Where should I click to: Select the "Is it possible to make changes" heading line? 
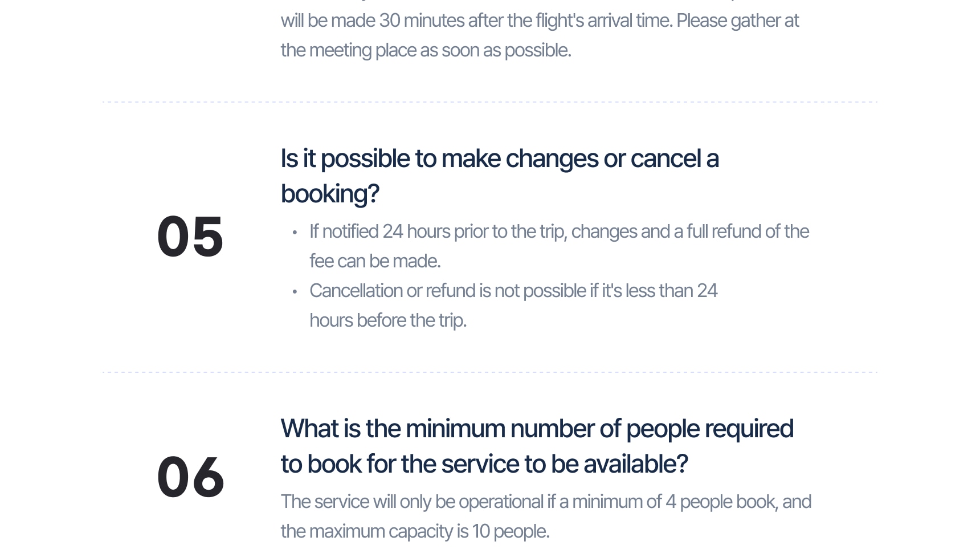500,158
